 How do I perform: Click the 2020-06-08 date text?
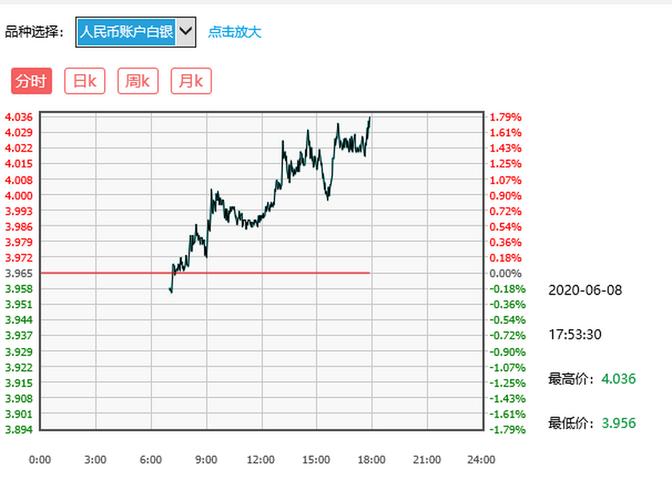[585, 290]
